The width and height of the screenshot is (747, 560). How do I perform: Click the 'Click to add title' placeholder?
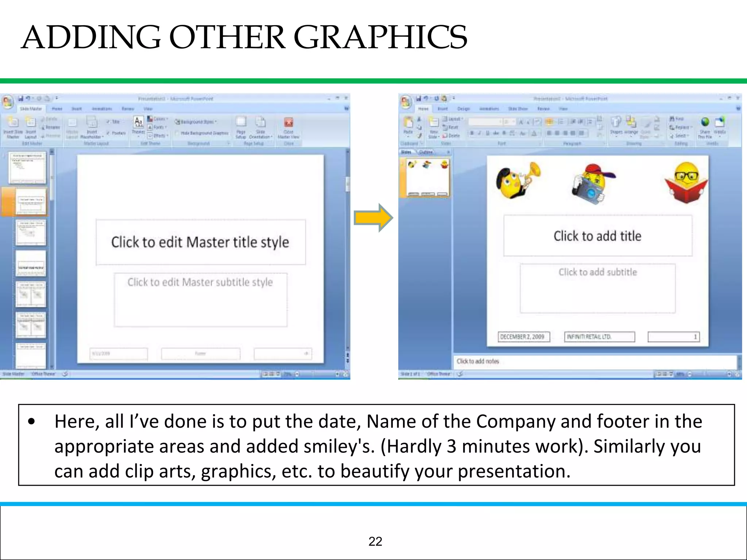[597, 236]
